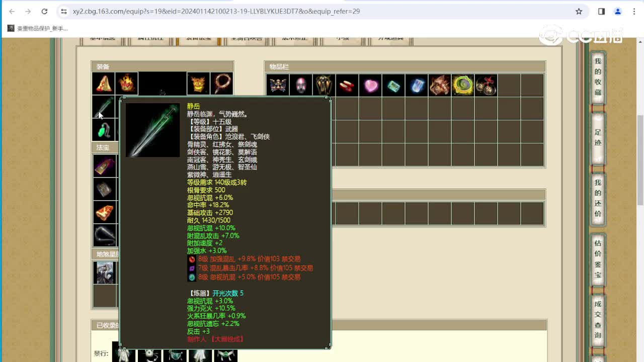644x362 pixels.
Task: Go back with browser back arrow
Action: 12,11
